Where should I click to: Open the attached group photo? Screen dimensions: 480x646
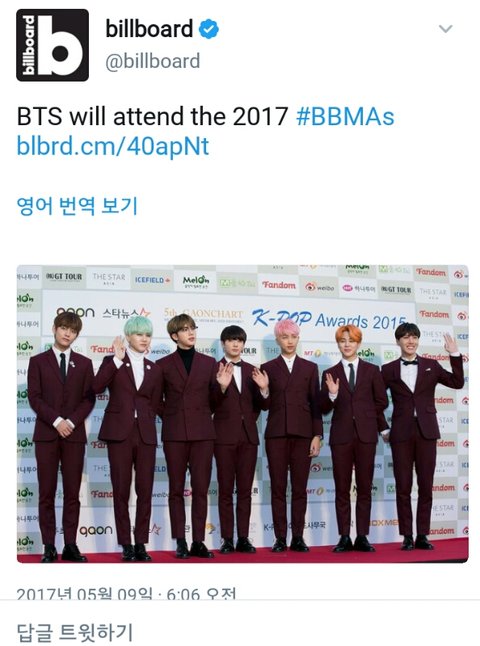click(242, 414)
